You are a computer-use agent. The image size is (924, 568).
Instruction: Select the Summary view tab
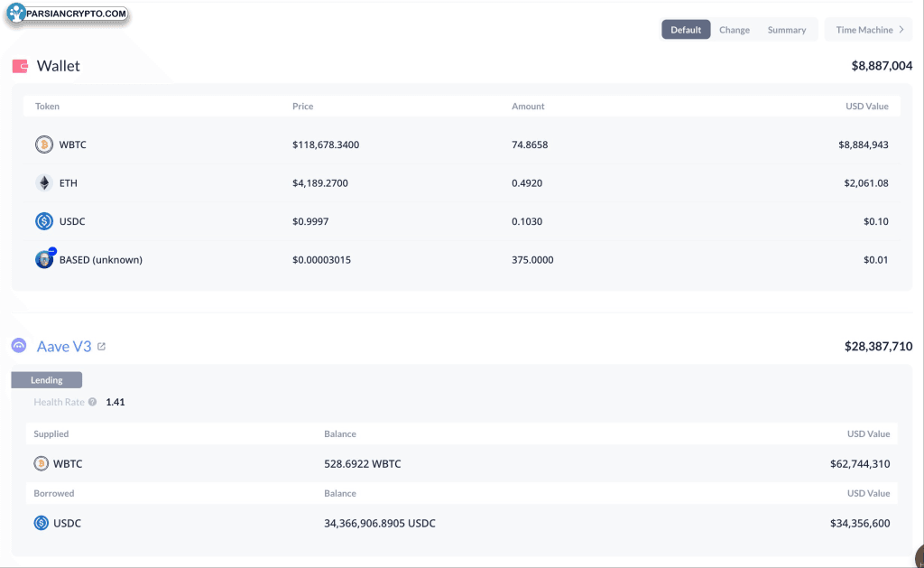[786, 30]
